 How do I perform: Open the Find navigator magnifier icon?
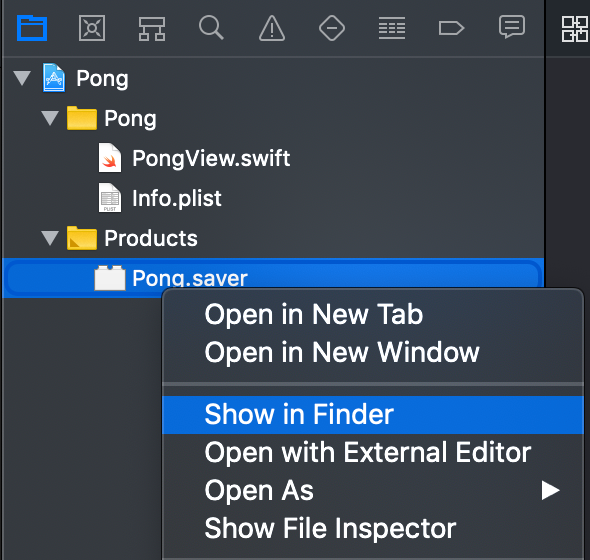coord(211,27)
